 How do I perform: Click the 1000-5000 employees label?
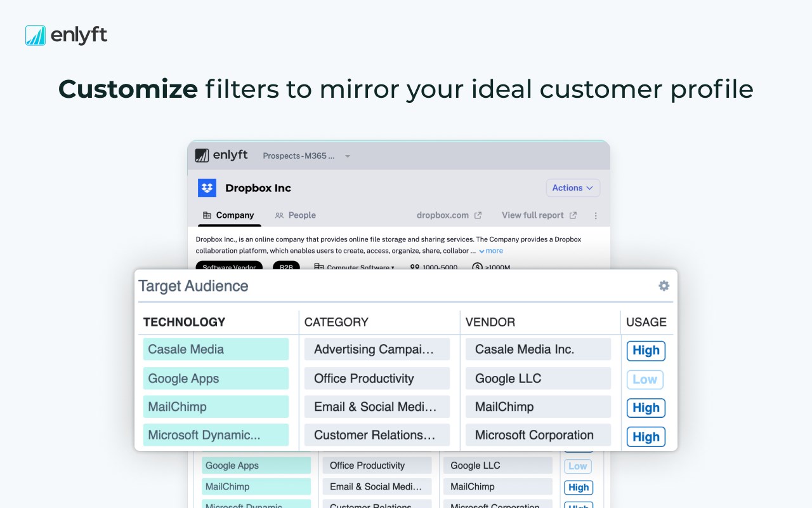pyautogui.click(x=434, y=267)
